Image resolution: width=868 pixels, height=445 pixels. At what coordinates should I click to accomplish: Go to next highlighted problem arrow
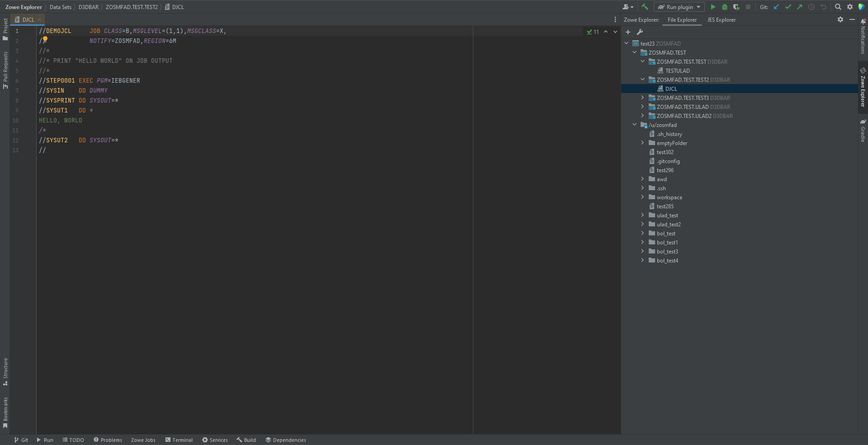point(615,32)
